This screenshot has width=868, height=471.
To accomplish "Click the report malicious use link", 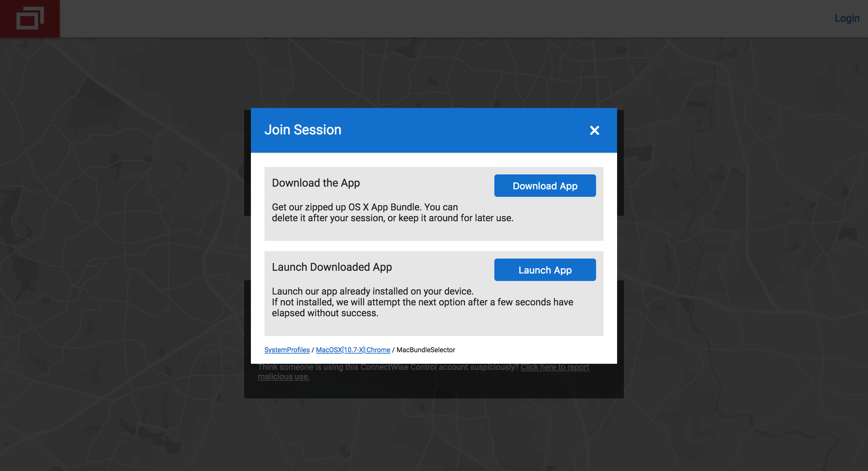I will (555, 367).
